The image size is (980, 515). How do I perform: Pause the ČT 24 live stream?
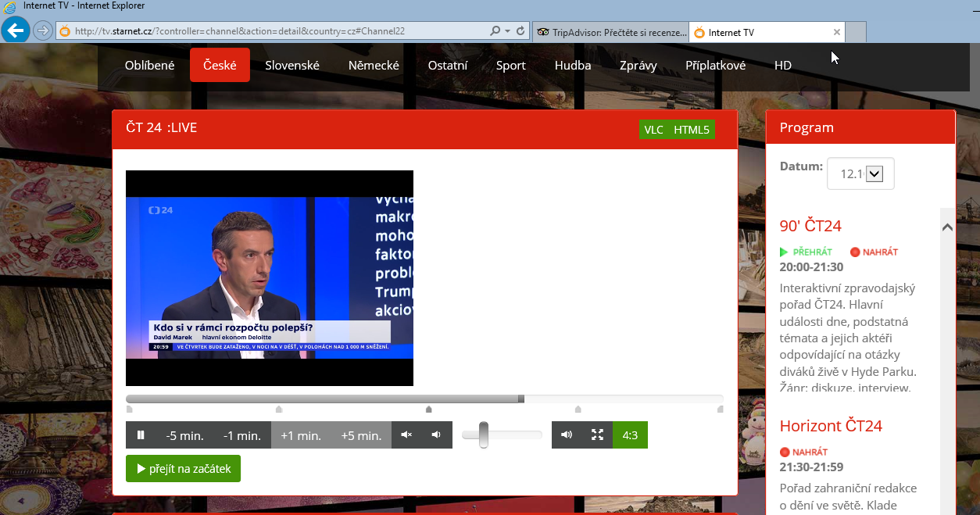(x=141, y=435)
